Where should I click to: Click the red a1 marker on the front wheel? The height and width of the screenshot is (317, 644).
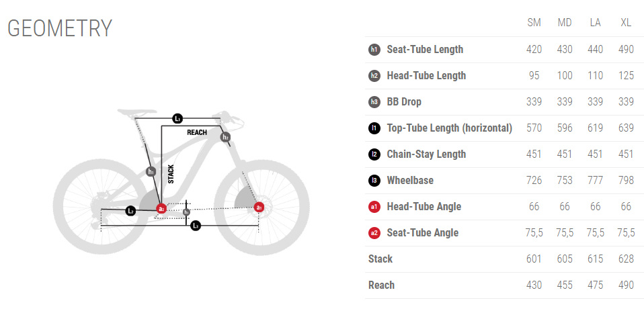click(x=259, y=208)
